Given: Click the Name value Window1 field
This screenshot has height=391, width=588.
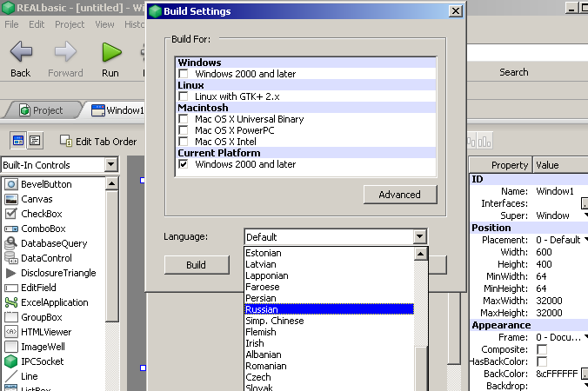Looking at the screenshot, I should (x=560, y=191).
